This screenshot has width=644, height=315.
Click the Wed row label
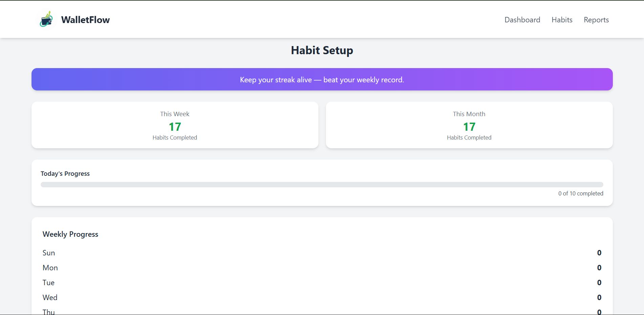point(50,297)
